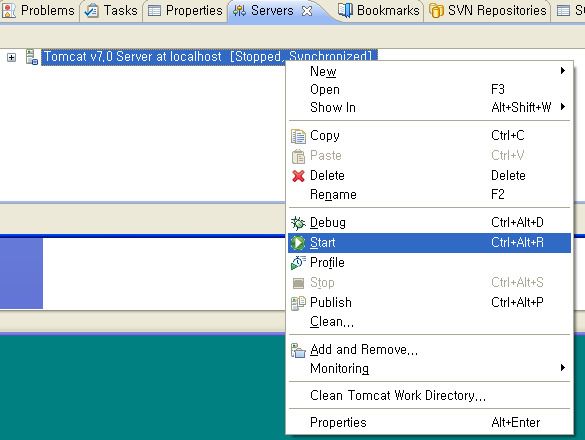This screenshot has width=585, height=440.
Task: Open the Show In submenu
Action: (x=429, y=107)
